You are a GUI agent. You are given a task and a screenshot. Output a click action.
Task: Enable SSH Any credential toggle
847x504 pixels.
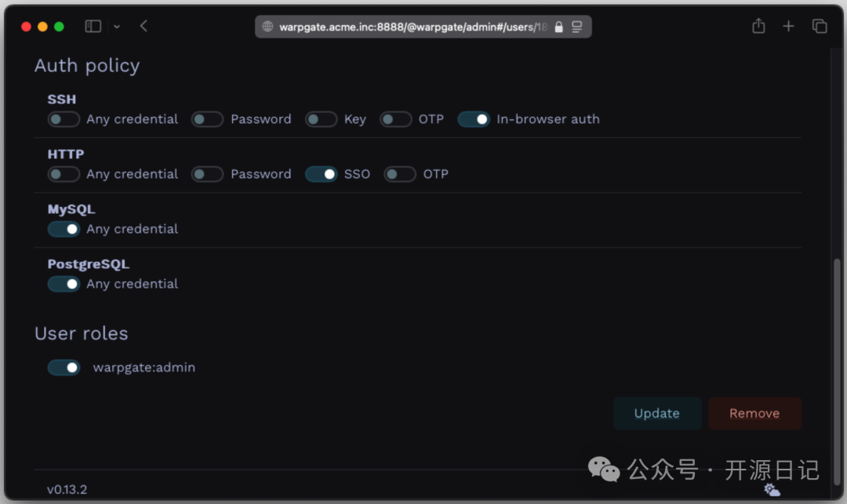tap(64, 119)
